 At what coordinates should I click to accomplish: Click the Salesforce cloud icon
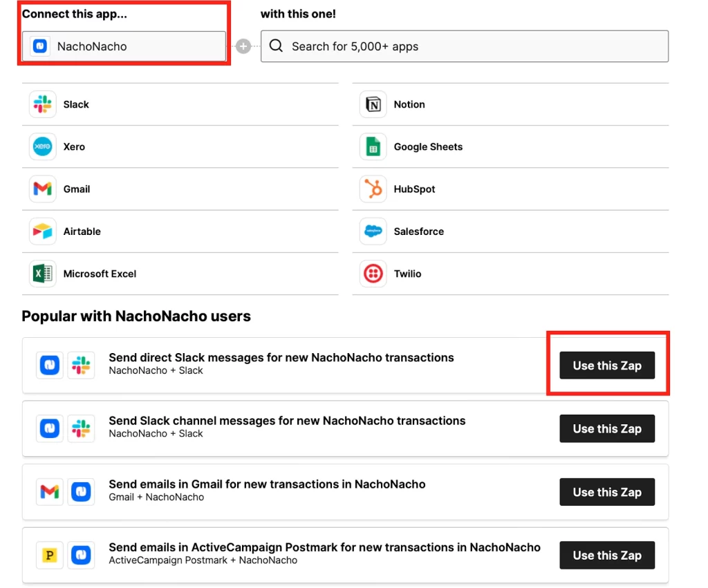[x=373, y=231]
